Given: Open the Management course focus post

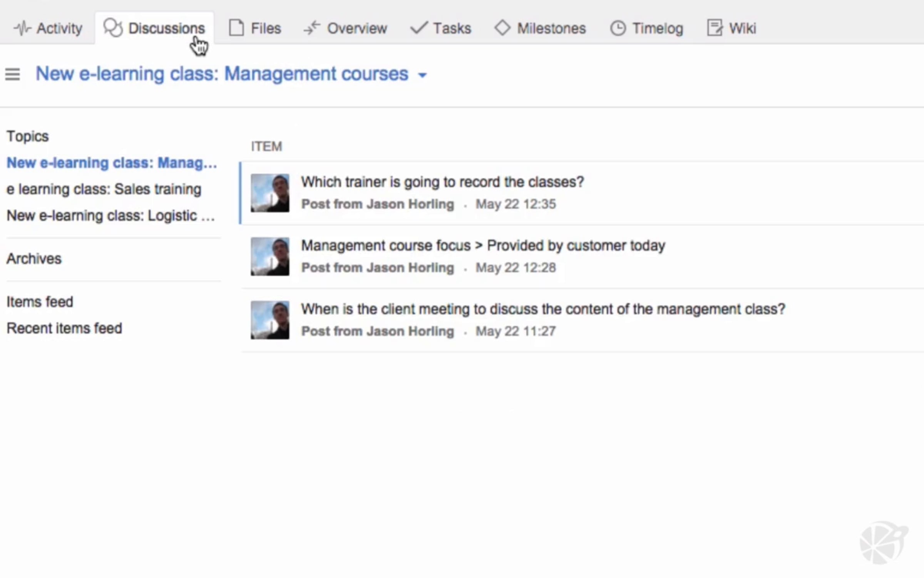Looking at the screenshot, I should (483, 245).
